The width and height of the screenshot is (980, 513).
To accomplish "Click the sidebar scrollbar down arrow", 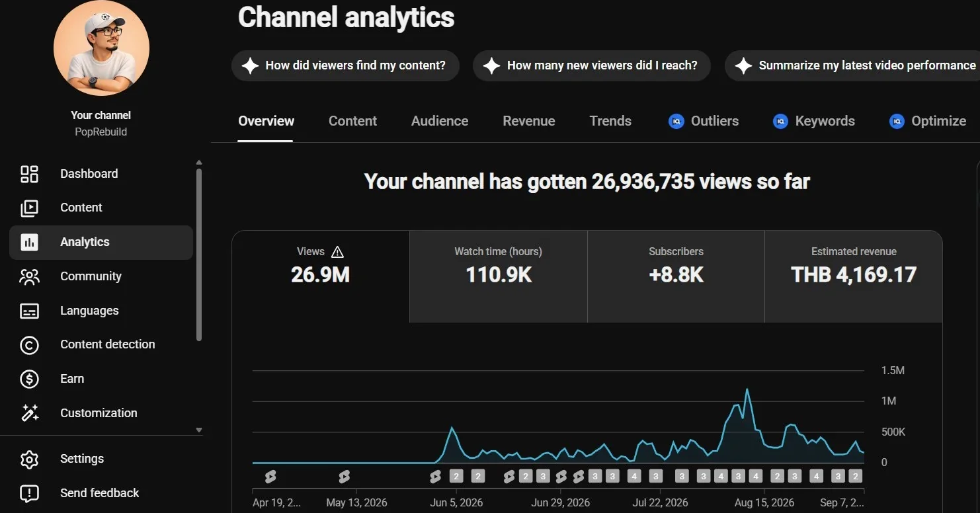I will pos(199,430).
